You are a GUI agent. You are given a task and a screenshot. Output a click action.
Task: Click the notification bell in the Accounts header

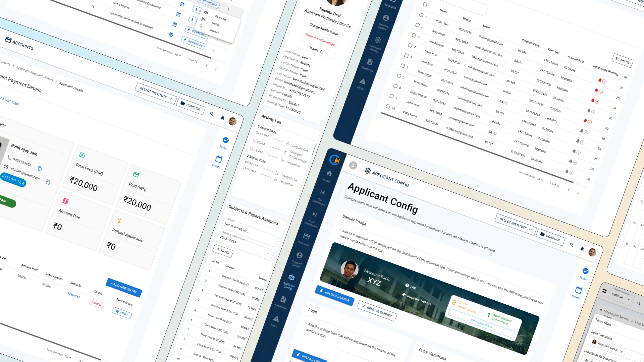(x=222, y=118)
